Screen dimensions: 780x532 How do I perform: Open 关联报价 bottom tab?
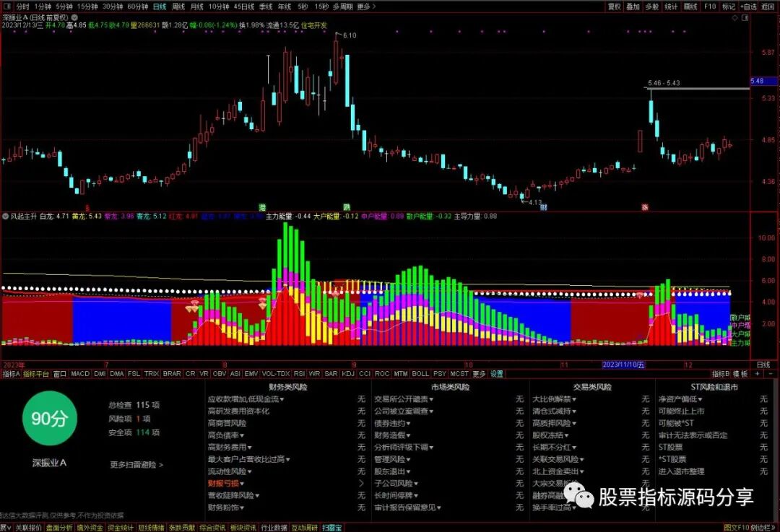[x=28, y=528]
